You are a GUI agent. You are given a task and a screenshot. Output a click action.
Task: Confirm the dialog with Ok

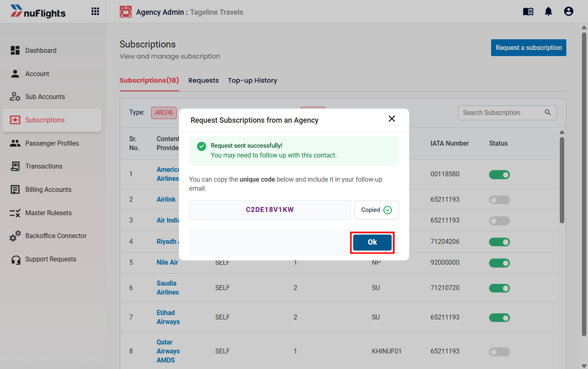[x=373, y=242]
